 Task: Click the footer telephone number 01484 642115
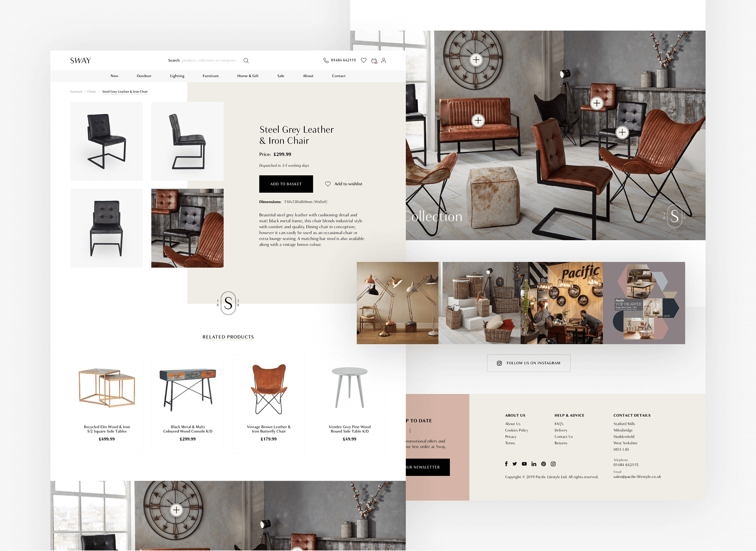tap(626, 465)
